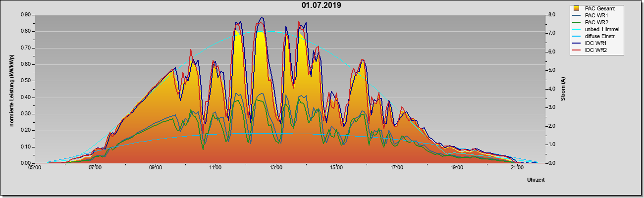Click the 09:00 time axis tick label
The image size is (644, 198).
pyautogui.click(x=155, y=168)
